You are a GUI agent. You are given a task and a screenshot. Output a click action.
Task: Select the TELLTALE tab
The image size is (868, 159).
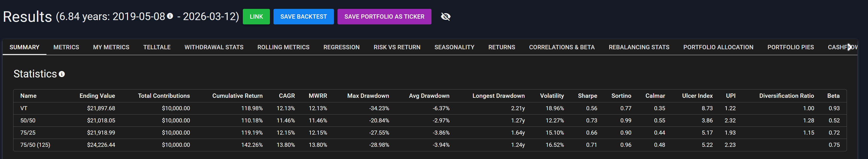coord(157,47)
